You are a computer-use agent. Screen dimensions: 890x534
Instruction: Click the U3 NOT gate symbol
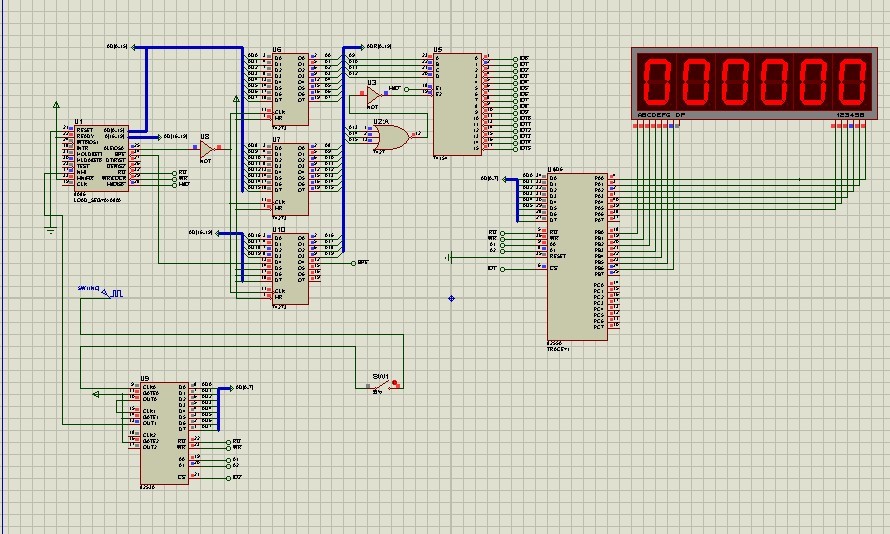(374, 95)
